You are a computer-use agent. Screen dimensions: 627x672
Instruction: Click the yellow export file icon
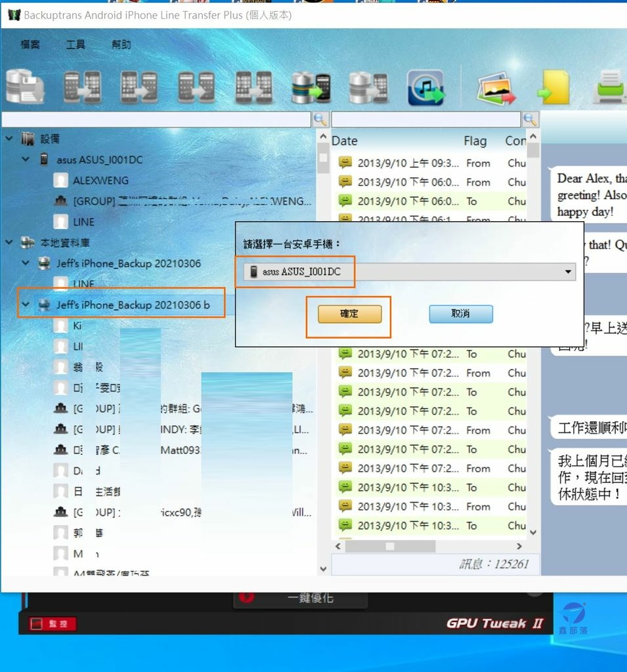tap(553, 88)
